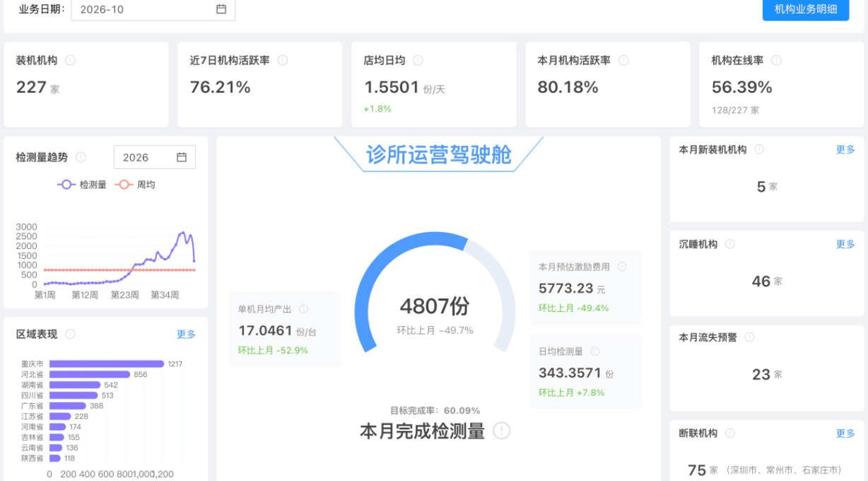Click info icon next to 机构在线率
This screenshot has width=868, height=481.
(776, 61)
